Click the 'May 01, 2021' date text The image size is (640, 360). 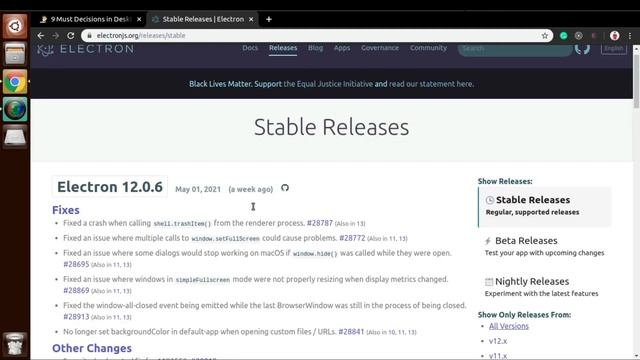[198, 189]
